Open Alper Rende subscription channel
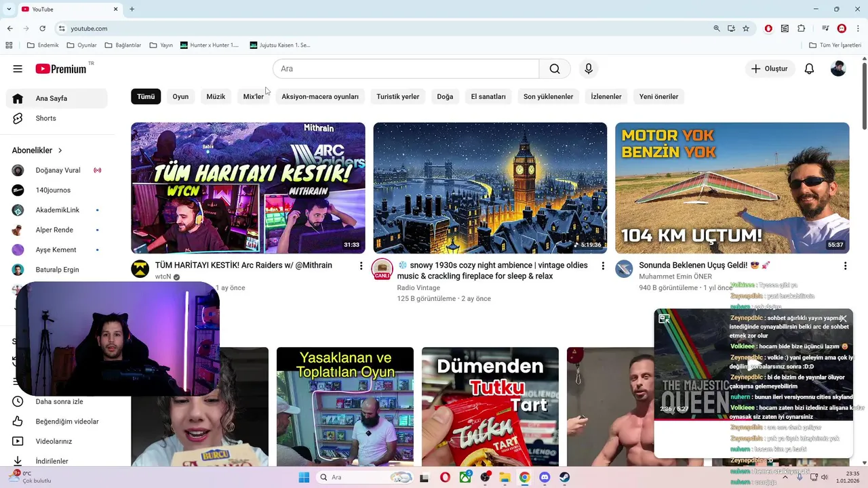The width and height of the screenshot is (868, 488). 57,230
